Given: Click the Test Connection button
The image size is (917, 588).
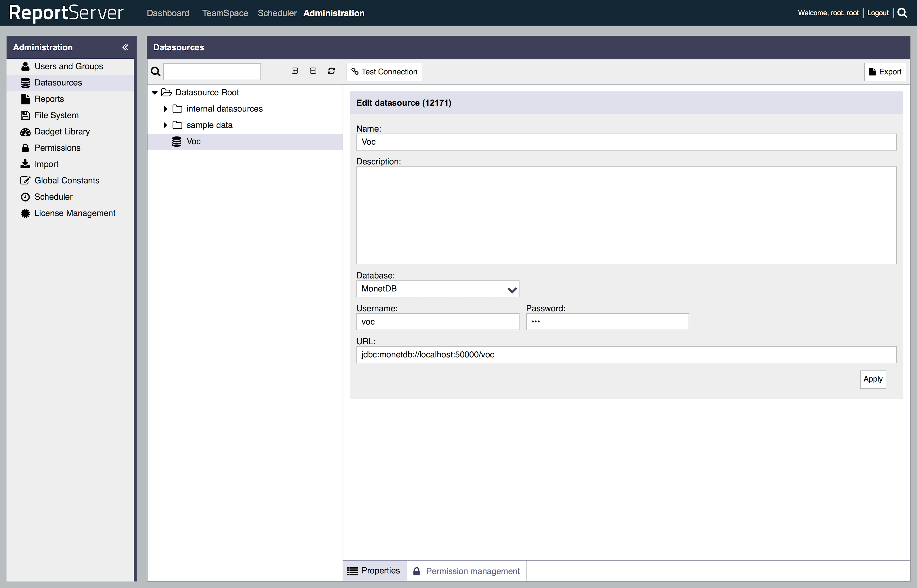Looking at the screenshot, I should click(x=384, y=72).
